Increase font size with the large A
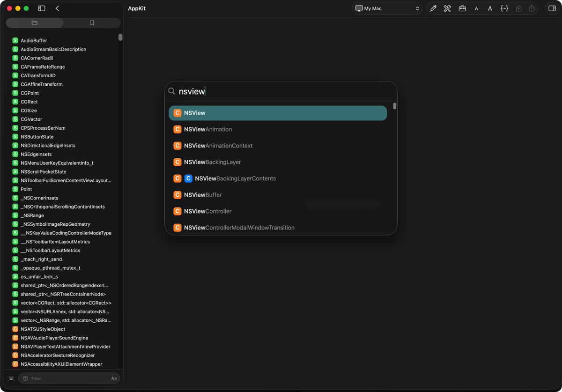 pos(490,8)
